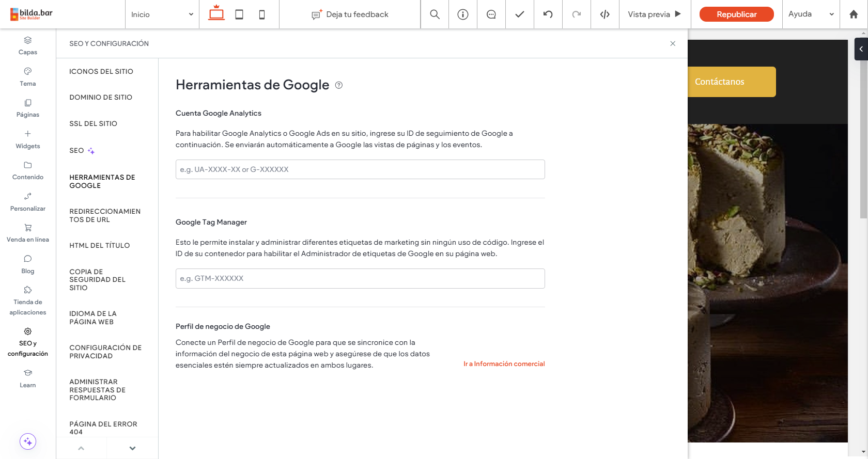Close the SEO y configuración panel
The image size is (868, 459).
click(673, 43)
